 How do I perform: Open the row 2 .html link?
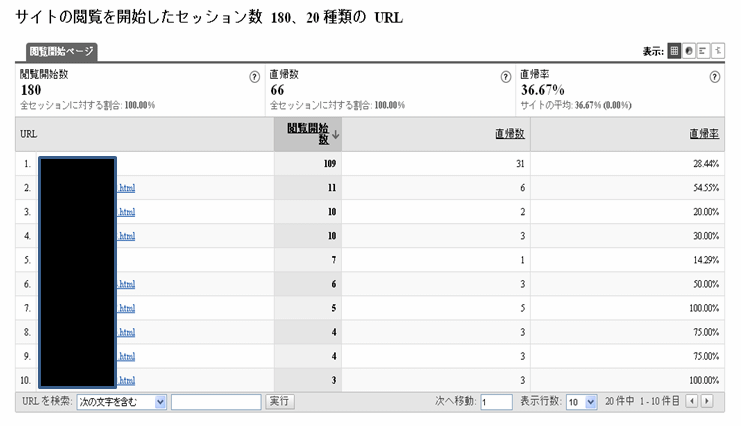[x=126, y=188]
